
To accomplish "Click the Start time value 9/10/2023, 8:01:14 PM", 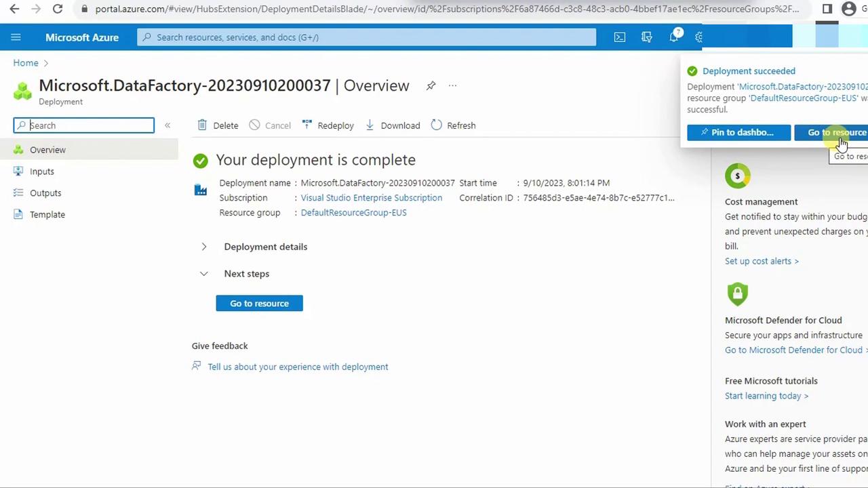I will (x=566, y=183).
